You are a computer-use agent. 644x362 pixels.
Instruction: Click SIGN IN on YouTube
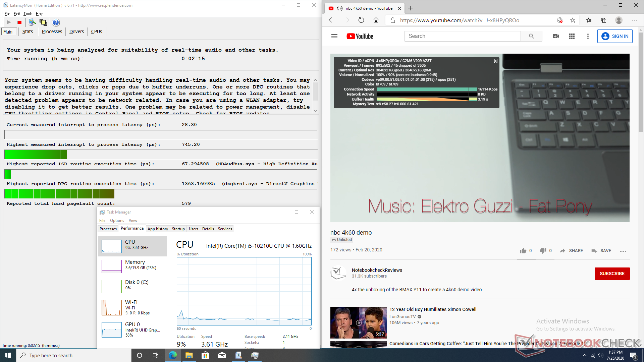tap(615, 36)
